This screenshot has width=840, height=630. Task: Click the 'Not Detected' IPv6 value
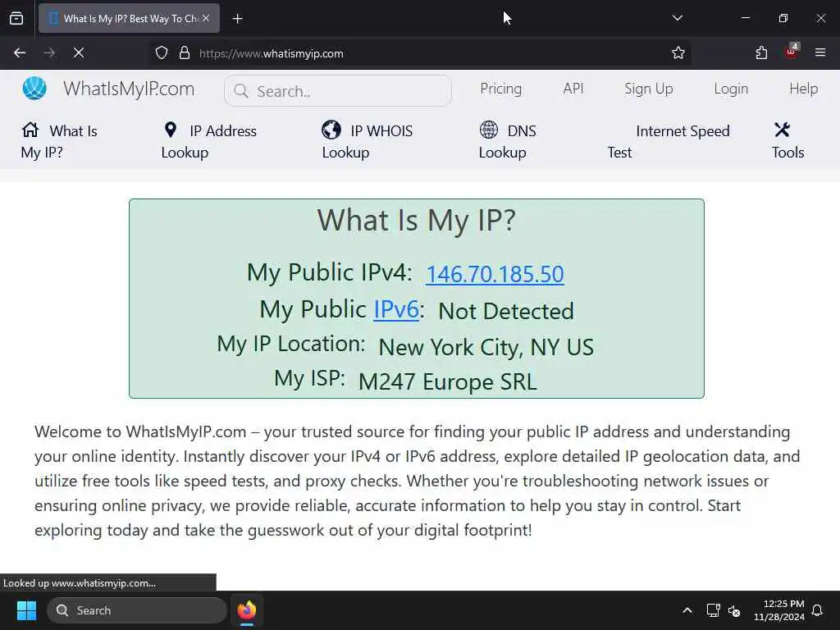tap(505, 311)
